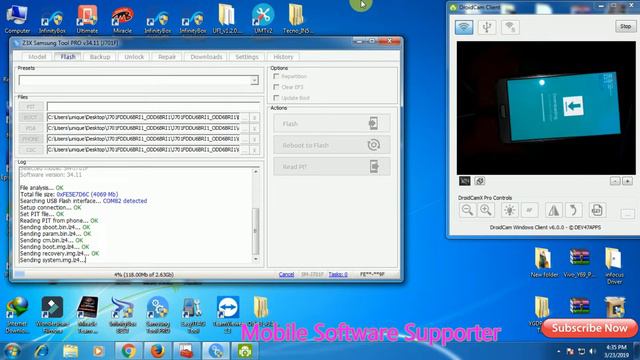Image resolution: width=640 pixels, height=360 pixels.
Task: Expand the Presets dropdown
Action: pos(254,80)
